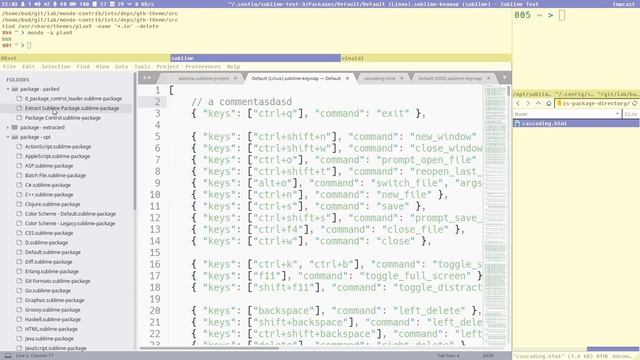This screenshot has width=640, height=360.
Task: Open AppleScript.sublime-package file
Action: (57, 156)
